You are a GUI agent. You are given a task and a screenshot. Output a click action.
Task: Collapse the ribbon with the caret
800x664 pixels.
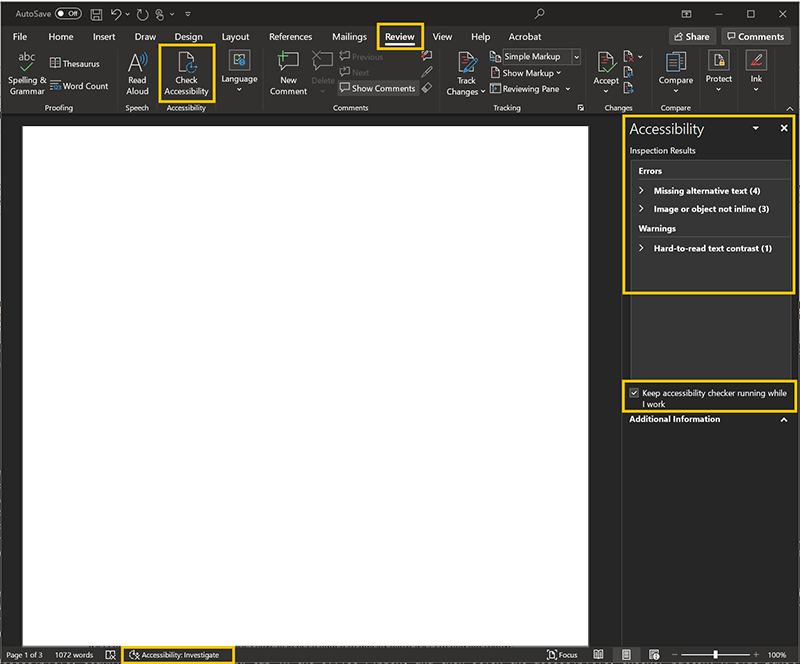coord(789,108)
